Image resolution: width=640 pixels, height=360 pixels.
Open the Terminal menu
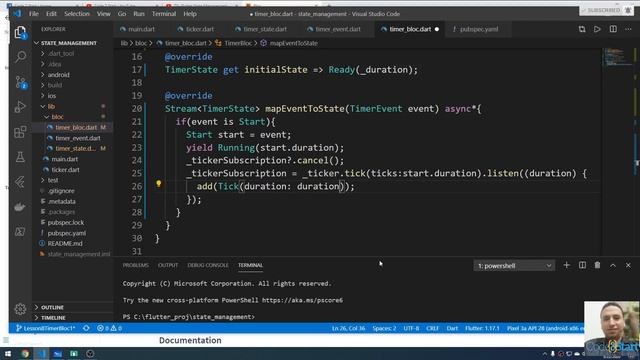[164, 14]
